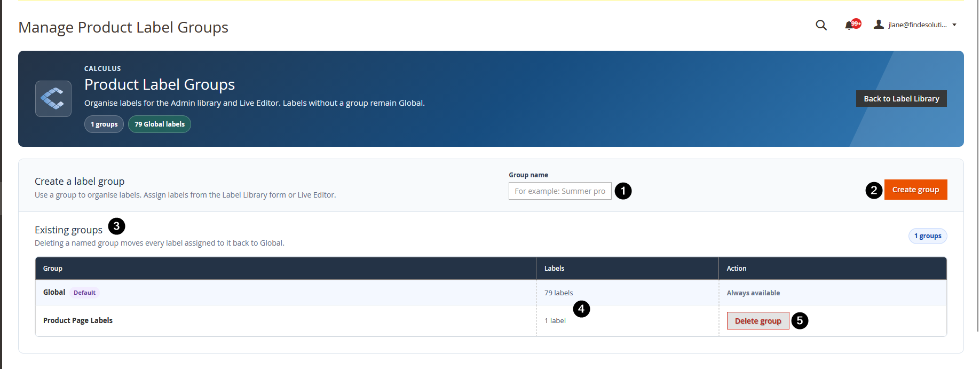Click the 'Create a label group' heading

click(80, 181)
